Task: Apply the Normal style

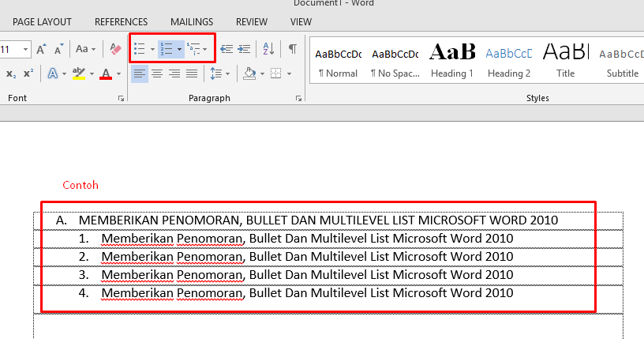Action: (339, 61)
